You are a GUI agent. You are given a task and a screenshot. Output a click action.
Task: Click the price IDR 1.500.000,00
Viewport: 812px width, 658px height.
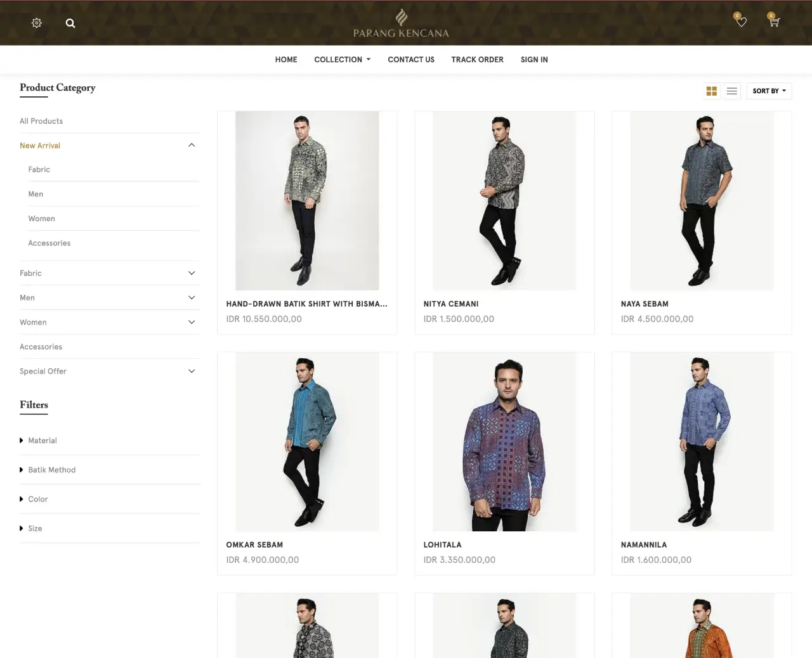459,319
